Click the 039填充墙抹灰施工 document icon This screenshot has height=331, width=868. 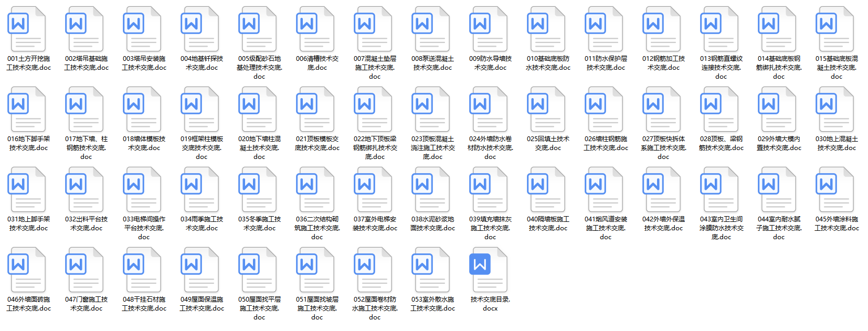click(488, 189)
